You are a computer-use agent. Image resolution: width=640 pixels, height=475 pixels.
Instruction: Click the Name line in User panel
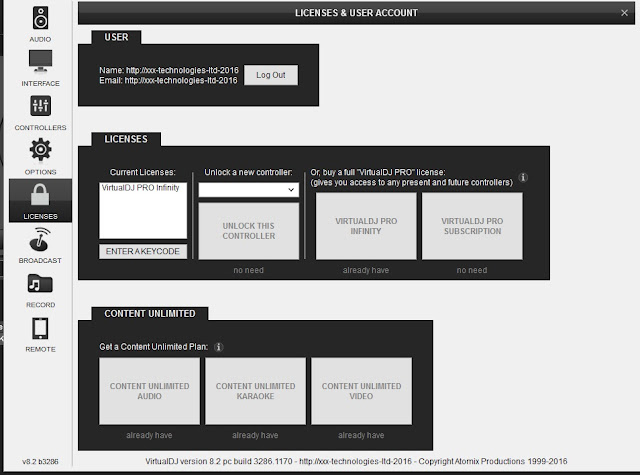(169, 70)
